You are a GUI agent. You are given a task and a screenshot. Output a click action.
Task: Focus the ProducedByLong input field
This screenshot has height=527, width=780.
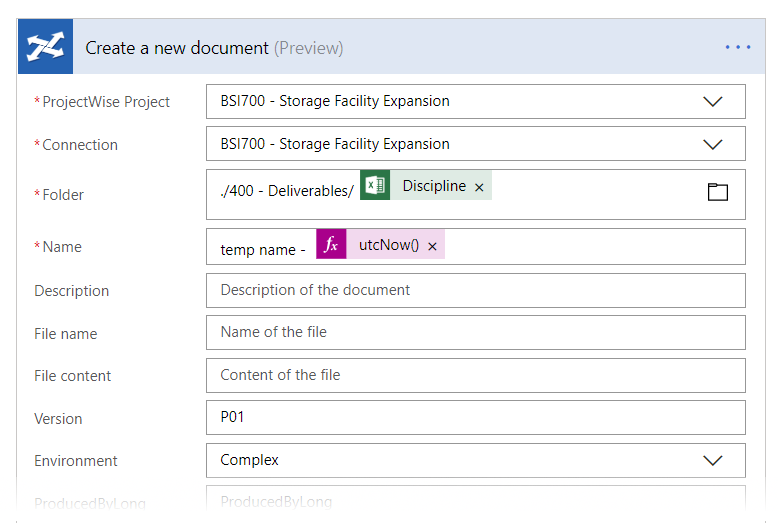476,499
